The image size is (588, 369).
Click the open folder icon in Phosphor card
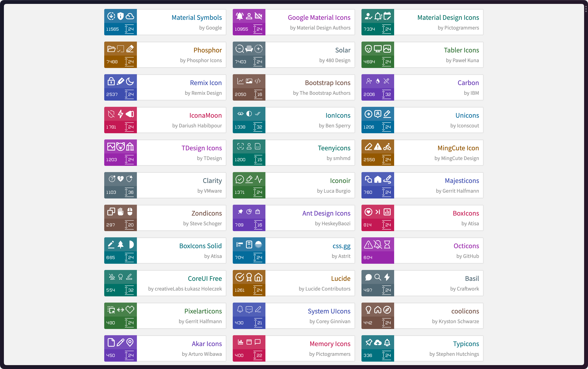(111, 49)
